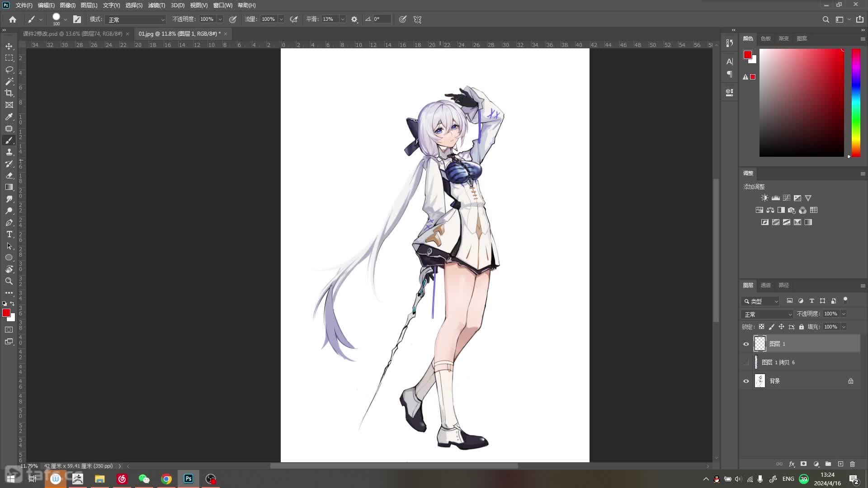This screenshot has width=868, height=488.
Task: Open layer opacity dropdown arrow
Action: [844, 314]
